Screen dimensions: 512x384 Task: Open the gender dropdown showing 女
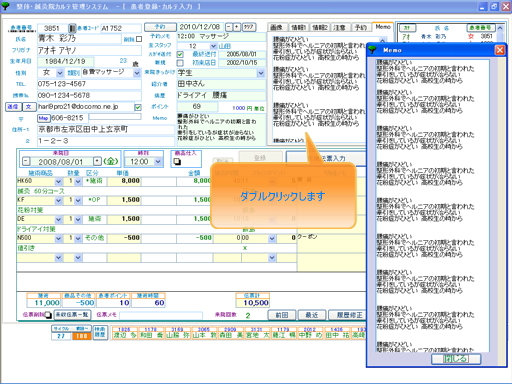tap(60, 73)
